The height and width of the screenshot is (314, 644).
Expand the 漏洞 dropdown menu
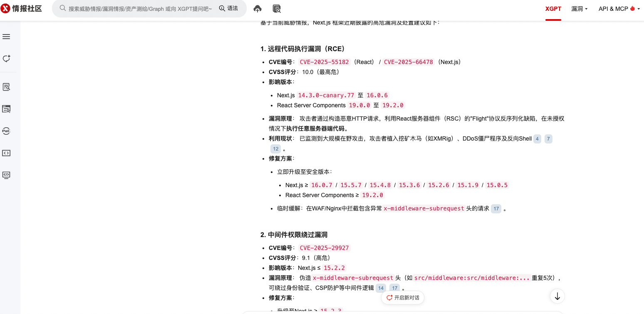579,9
